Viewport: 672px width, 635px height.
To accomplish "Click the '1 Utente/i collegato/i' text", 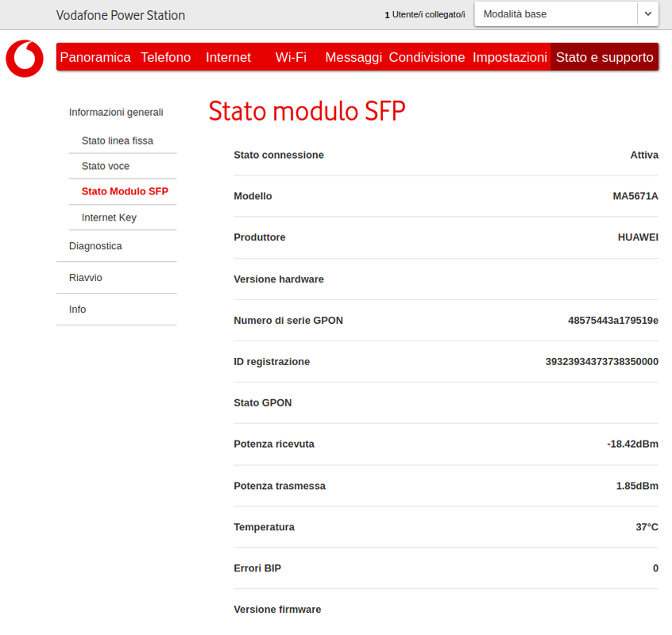I will [425, 14].
